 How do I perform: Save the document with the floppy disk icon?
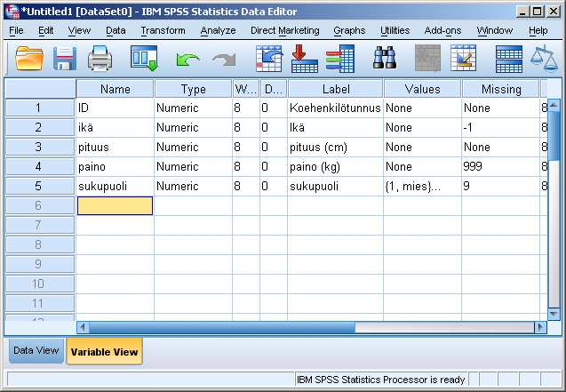65,58
